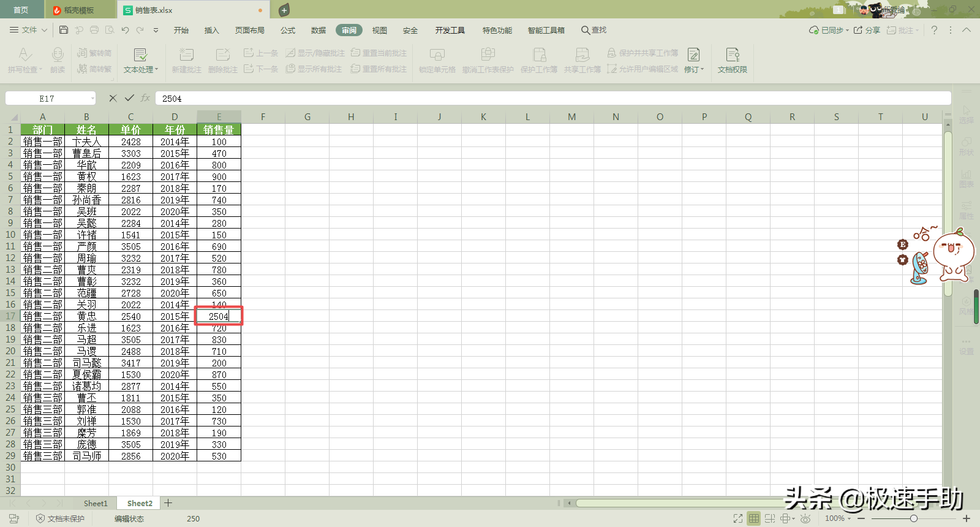This screenshot has width=980, height=527.
Task: Cancel cell entry with the X icon
Action: coord(113,98)
